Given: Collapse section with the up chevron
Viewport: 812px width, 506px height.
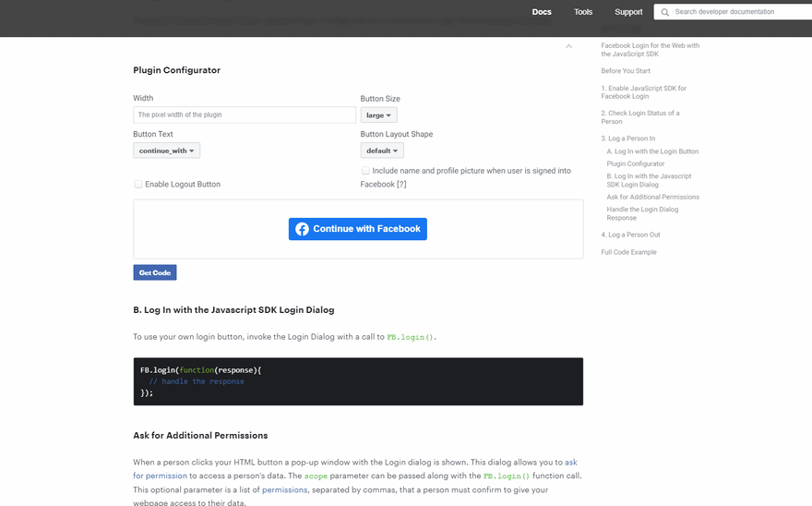Looking at the screenshot, I should (568, 46).
